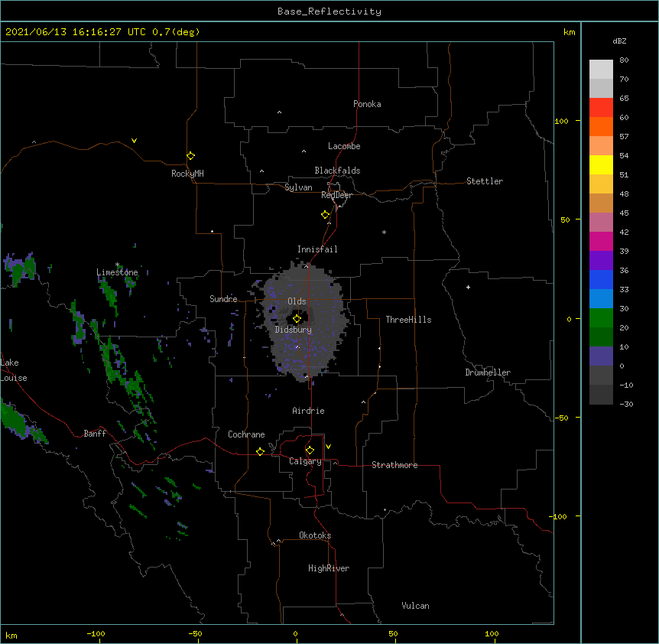Screen dimensions: 659x644
Task: Select magenta 39-42 dBZ legend swatch
Action: click(601, 241)
